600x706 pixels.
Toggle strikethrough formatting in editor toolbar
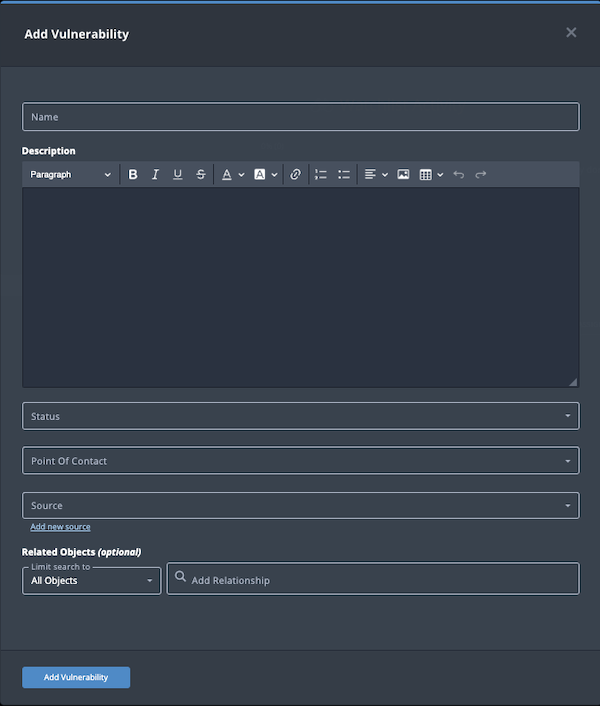point(201,174)
